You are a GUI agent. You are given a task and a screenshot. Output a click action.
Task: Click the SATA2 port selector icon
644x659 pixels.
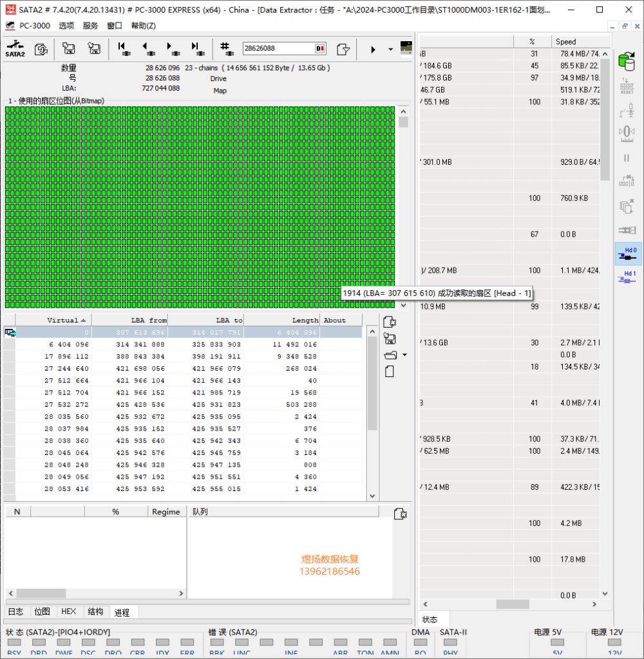(15, 49)
